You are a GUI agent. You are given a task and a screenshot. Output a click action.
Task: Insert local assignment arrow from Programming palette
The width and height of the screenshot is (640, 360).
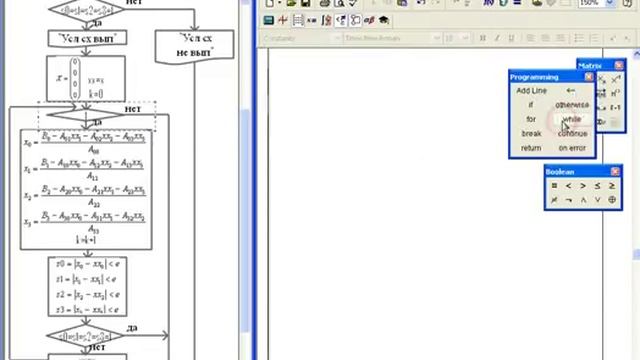[x=571, y=91]
